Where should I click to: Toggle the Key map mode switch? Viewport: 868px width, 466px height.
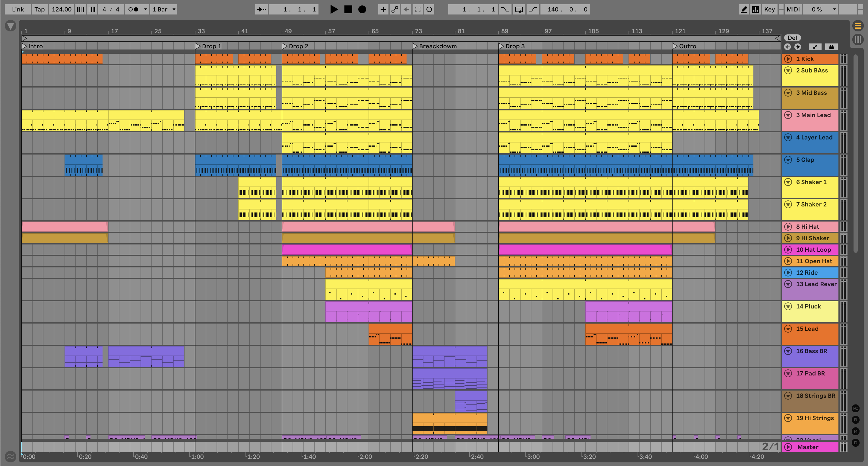[x=769, y=9]
